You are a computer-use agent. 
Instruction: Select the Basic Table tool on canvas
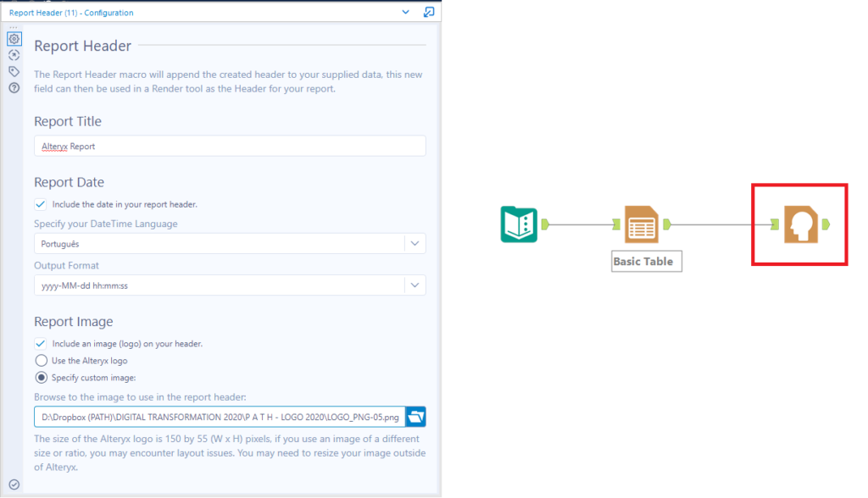coord(641,224)
